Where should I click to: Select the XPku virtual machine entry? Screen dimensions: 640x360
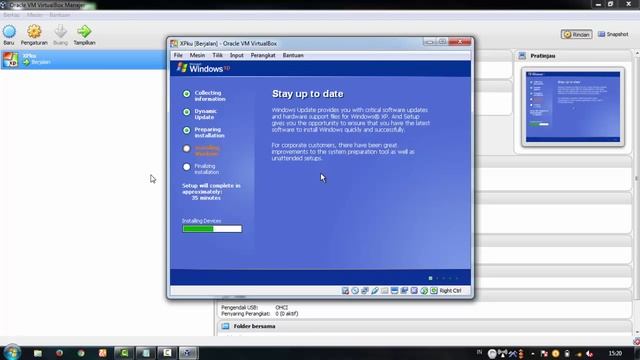click(83, 60)
